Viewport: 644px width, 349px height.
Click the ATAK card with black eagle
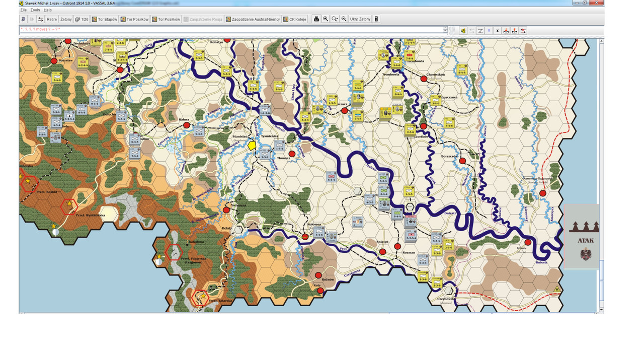tap(582, 237)
